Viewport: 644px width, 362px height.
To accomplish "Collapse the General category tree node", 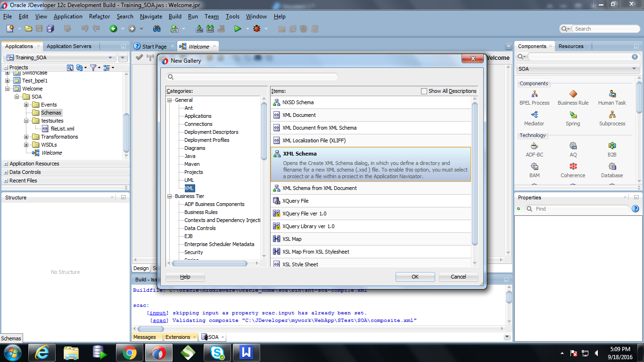I will point(169,99).
